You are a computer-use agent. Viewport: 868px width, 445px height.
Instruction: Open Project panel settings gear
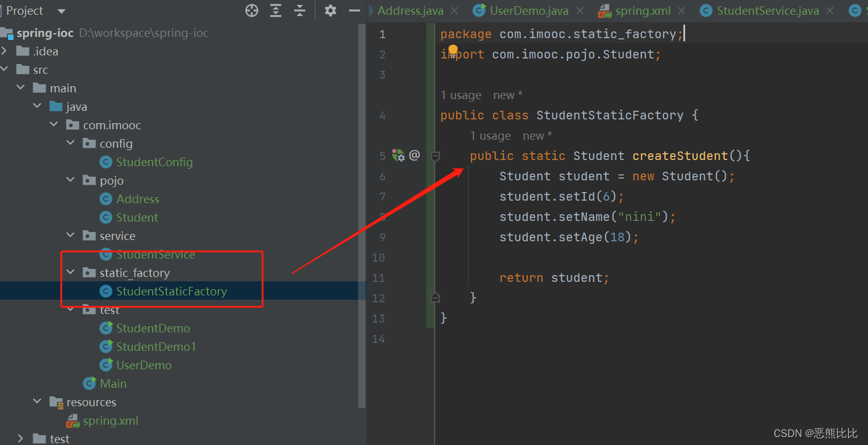[331, 10]
